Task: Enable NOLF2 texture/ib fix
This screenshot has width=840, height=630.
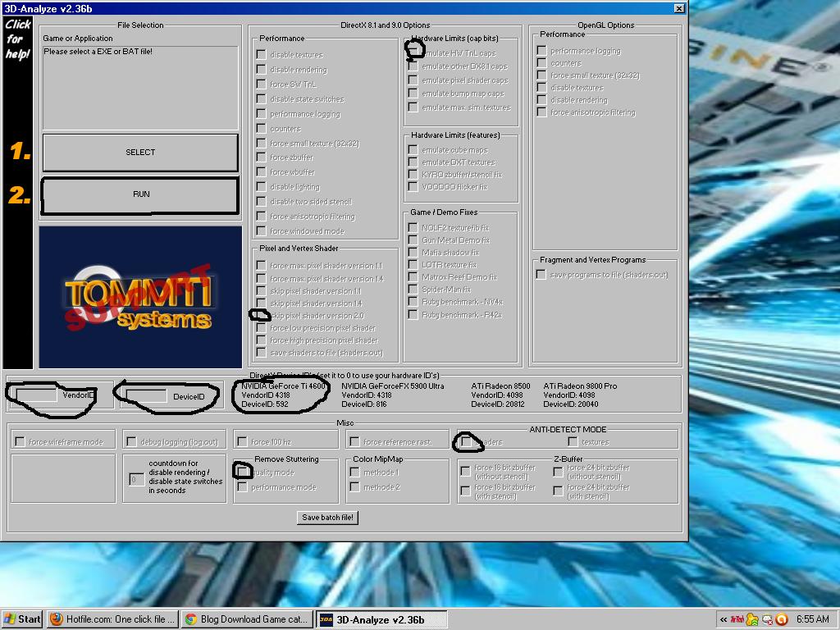Action: coord(413,228)
